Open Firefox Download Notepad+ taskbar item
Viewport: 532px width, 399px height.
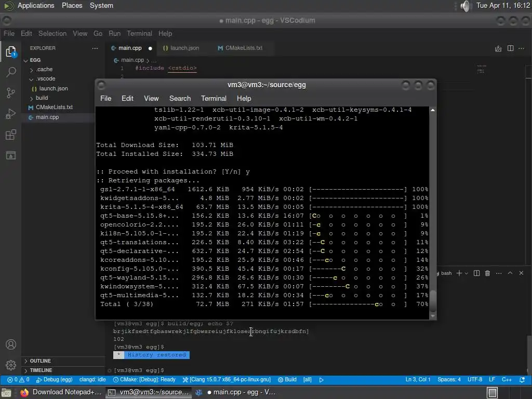click(x=60, y=392)
